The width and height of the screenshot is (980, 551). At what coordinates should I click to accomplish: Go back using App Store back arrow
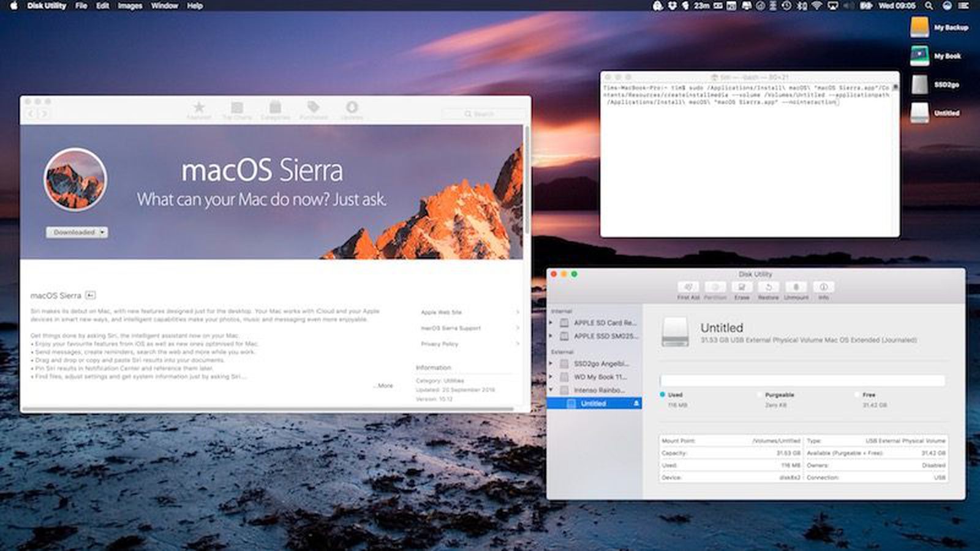tap(31, 114)
